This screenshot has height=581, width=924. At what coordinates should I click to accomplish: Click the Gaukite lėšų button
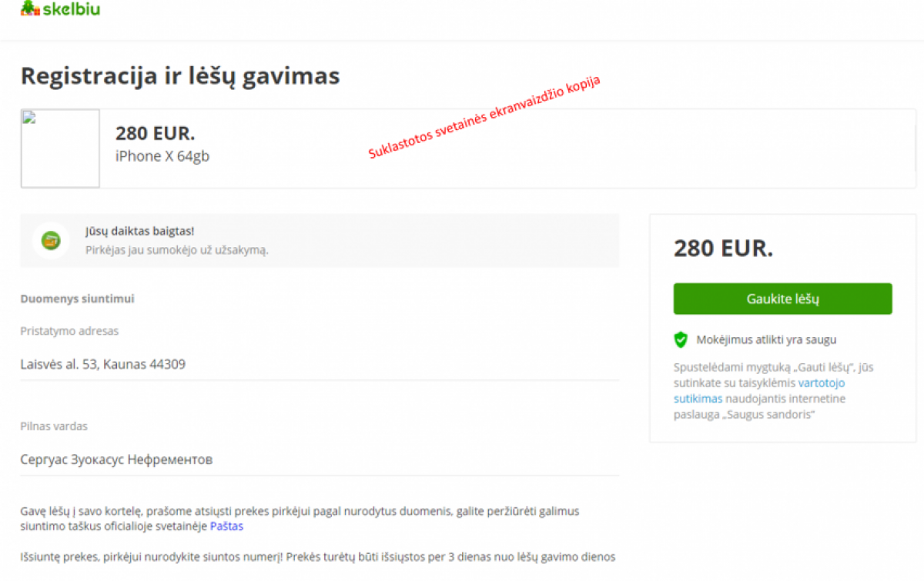tap(782, 299)
